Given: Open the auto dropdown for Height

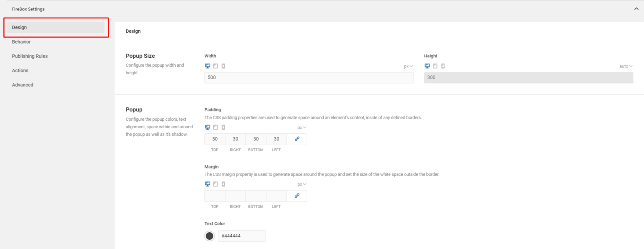Looking at the screenshot, I should [625, 66].
